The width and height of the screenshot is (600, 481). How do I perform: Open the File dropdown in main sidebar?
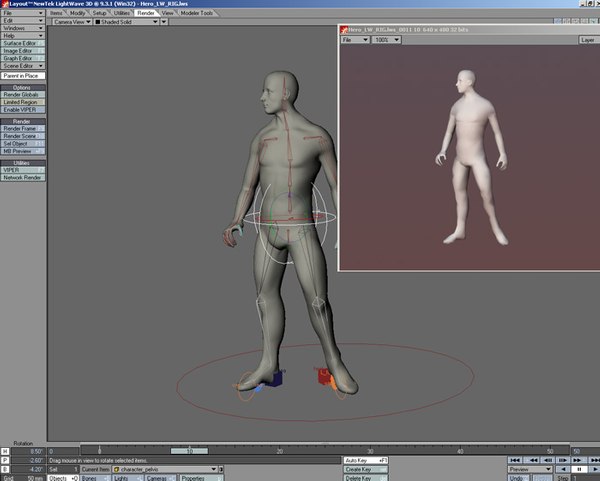coord(23,13)
